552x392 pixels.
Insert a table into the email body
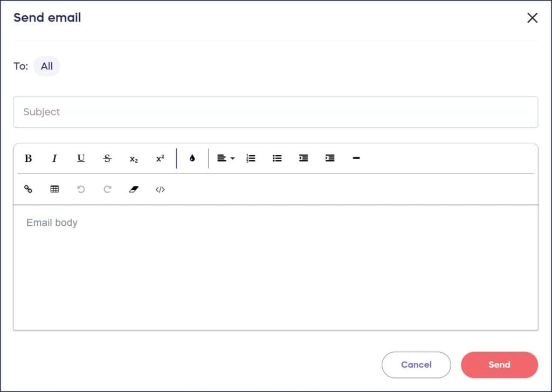point(54,189)
